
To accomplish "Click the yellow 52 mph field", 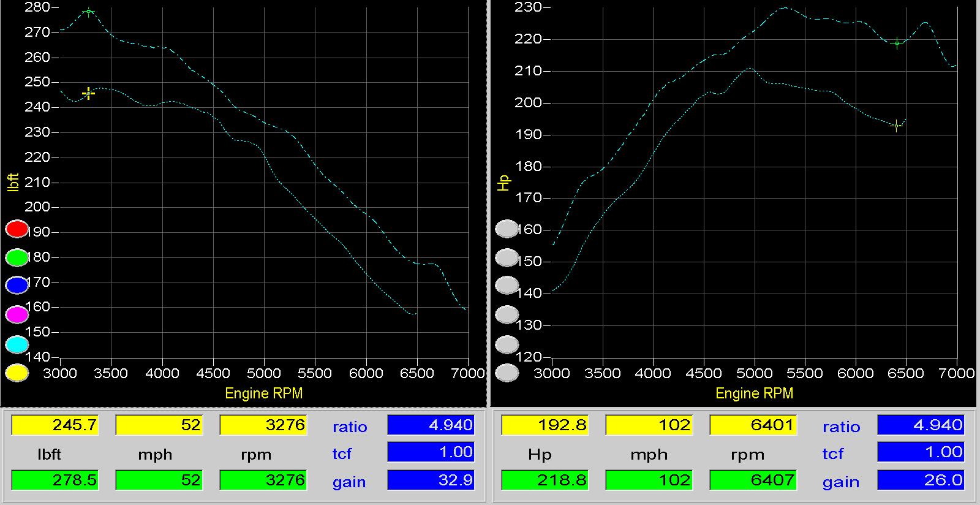I will (159, 425).
